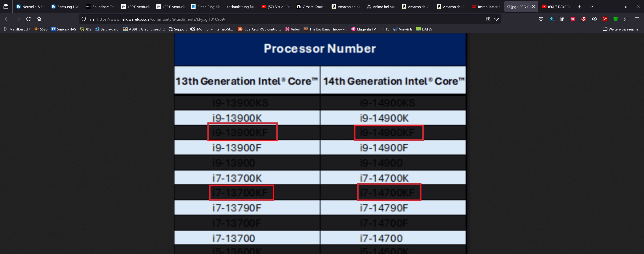Save page to Pocket
The image size is (644, 254).
coord(541,19)
